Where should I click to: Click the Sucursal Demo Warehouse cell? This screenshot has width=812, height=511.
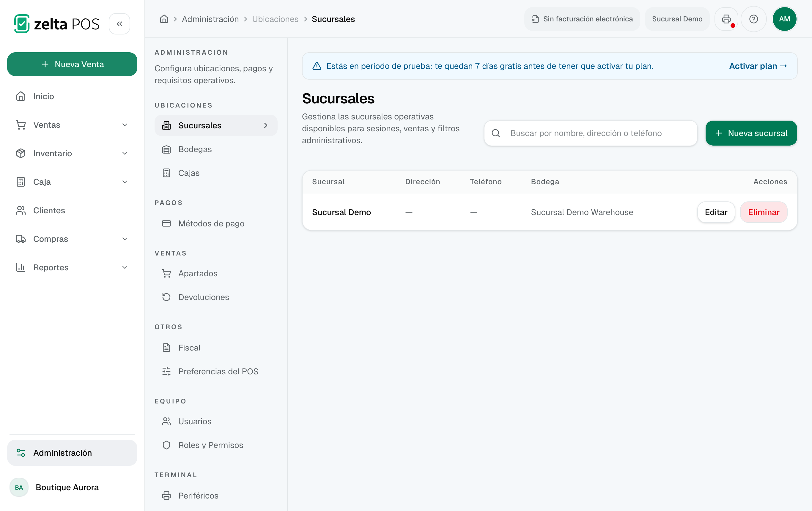click(582, 212)
